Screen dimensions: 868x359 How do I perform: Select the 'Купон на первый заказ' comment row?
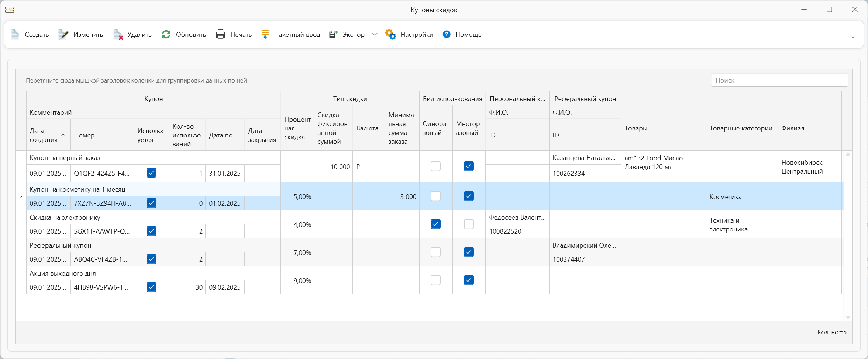154,158
